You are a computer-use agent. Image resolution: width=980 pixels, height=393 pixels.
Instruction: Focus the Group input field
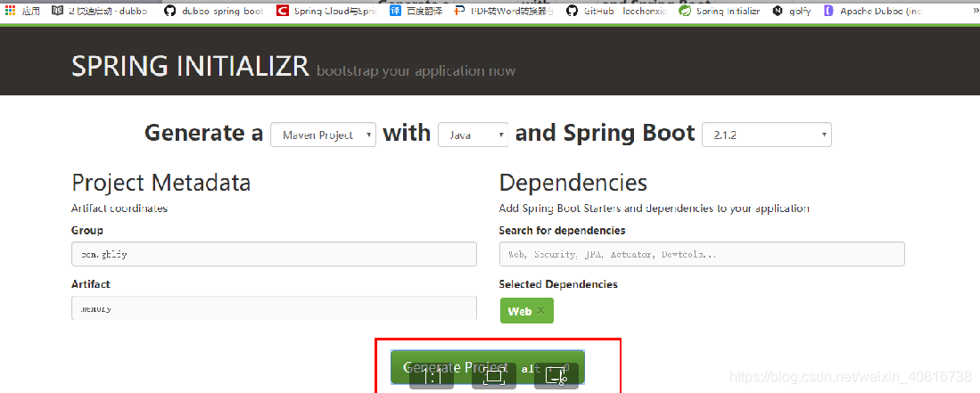point(274,254)
